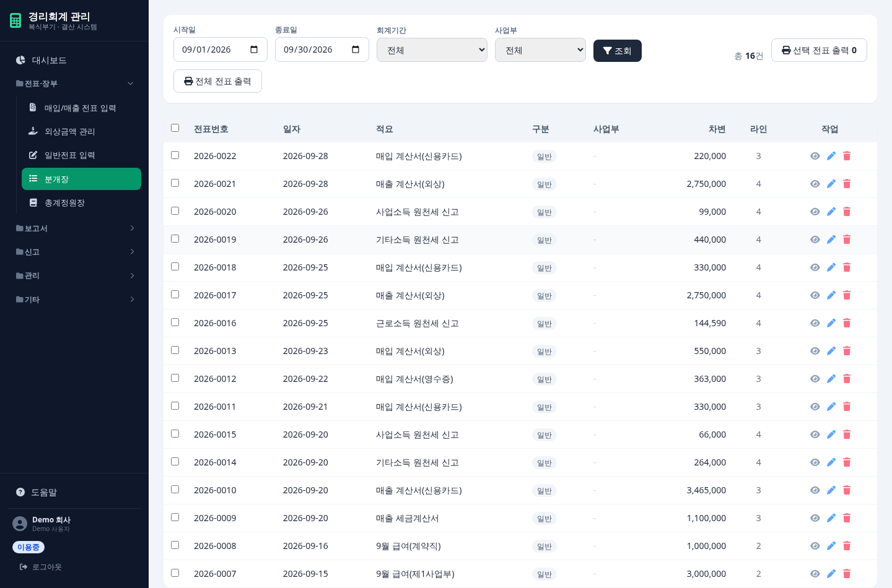Check the box for voucher 2026-0022
This screenshot has width=892, height=588.
[x=175, y=155]
